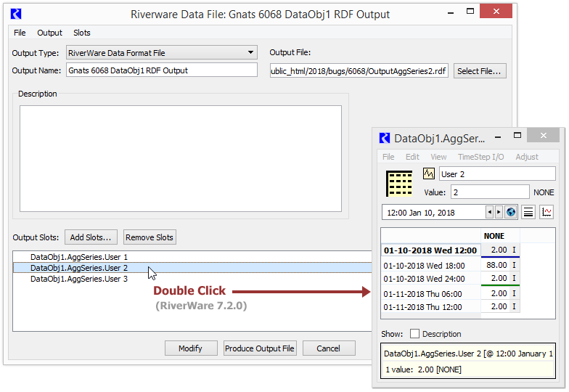Step to previous timestep with left arrow
569x392 pixels.
[x=489, y=212]
